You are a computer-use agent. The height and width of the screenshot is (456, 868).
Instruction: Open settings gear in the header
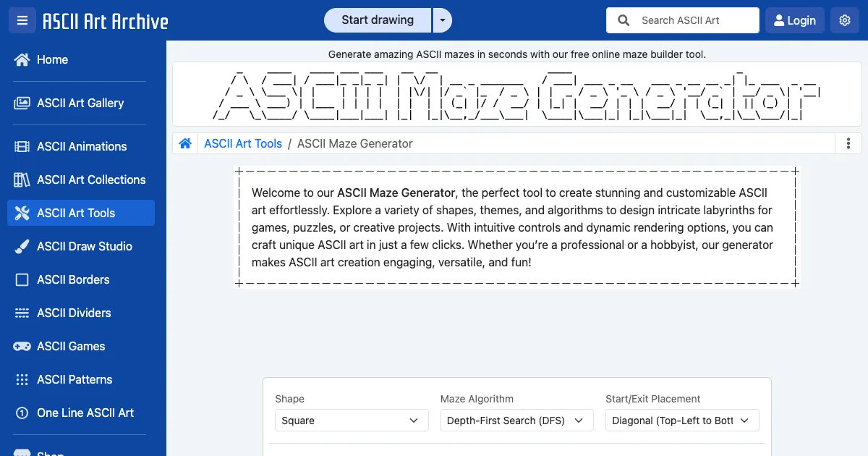click(844, 20)
